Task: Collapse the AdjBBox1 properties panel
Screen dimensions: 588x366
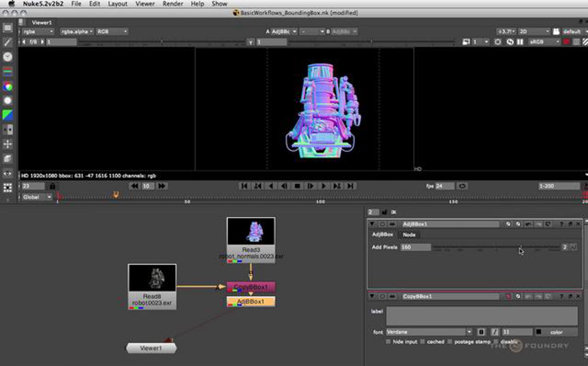Action: [x=372, y=224]
